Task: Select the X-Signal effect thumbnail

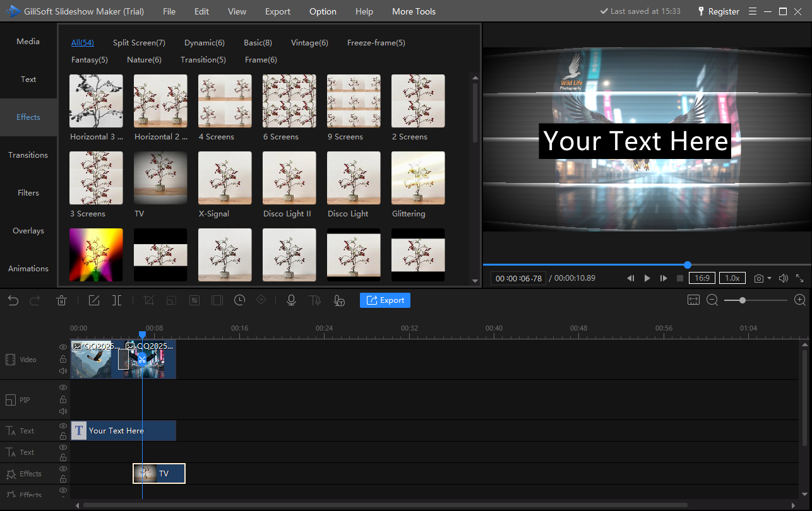Action: (225, 178)
